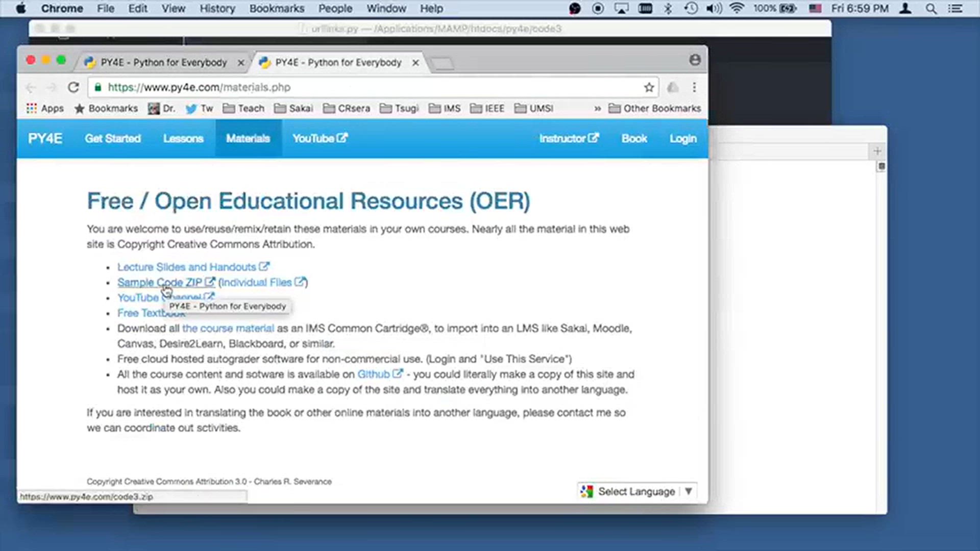980x551 pixels.
Task: Open the Get Started page
Action: pyautogui.click(x=113, y=138)
